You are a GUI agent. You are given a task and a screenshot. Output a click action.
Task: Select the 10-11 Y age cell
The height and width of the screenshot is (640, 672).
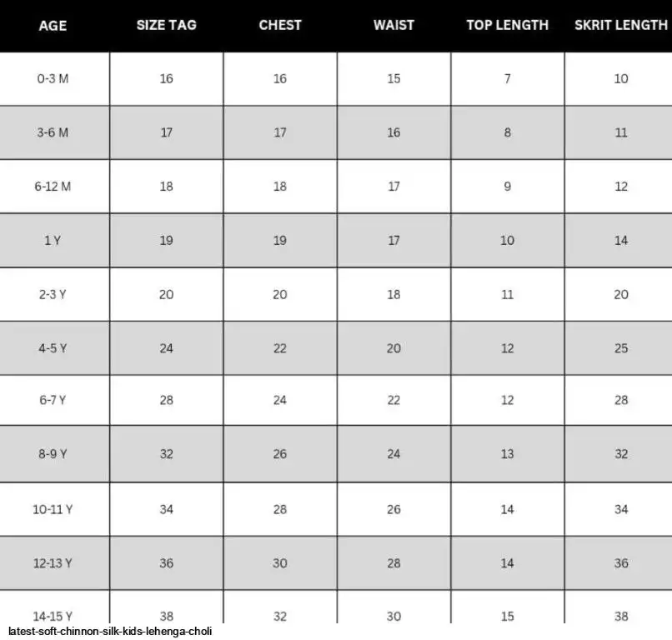(53, 509)
